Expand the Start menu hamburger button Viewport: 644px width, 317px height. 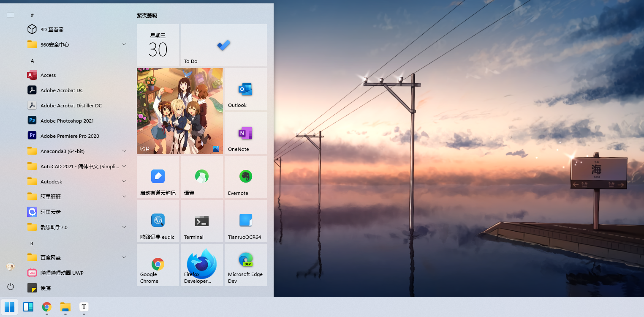click(x=11, y=15)
